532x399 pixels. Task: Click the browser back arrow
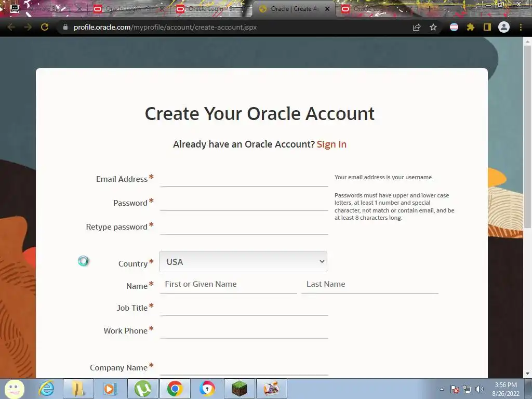11,27
